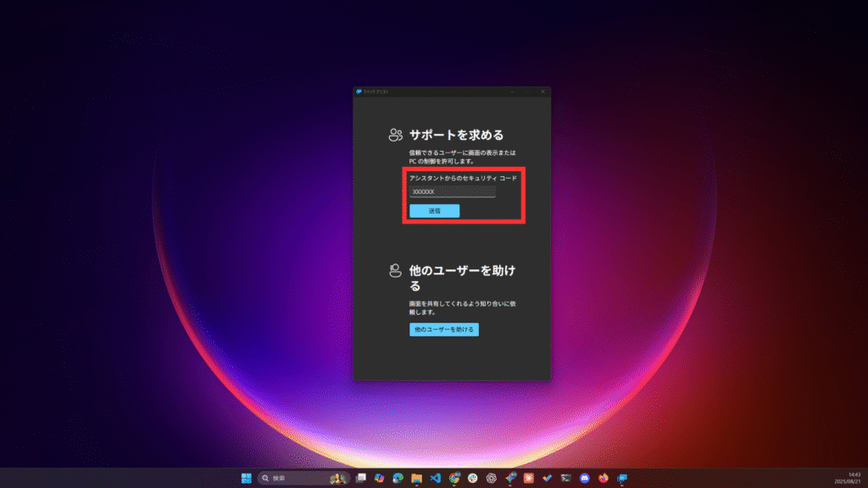
Task: Click the large 他のユーザーを助ける heading text
Action: pyautogui.click(x=462, y=278)
